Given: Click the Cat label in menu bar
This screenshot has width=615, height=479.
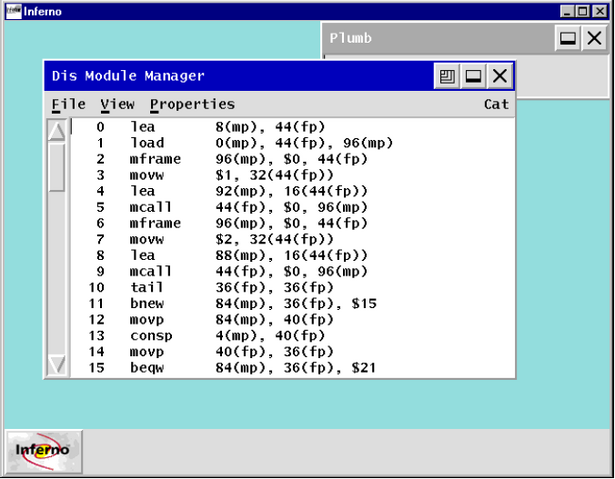Looking at the screenshot, I should tap(496, 104).
